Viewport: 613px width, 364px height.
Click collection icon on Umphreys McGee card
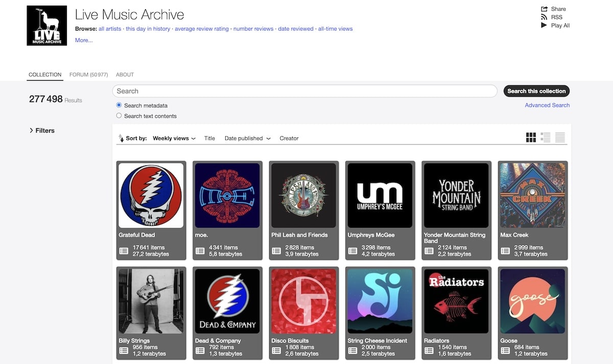pos(352,251)
